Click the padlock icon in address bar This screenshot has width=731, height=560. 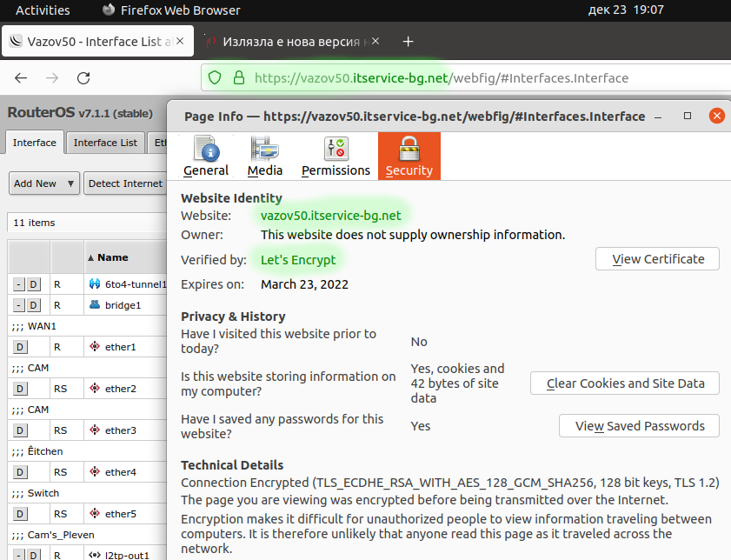237,78
